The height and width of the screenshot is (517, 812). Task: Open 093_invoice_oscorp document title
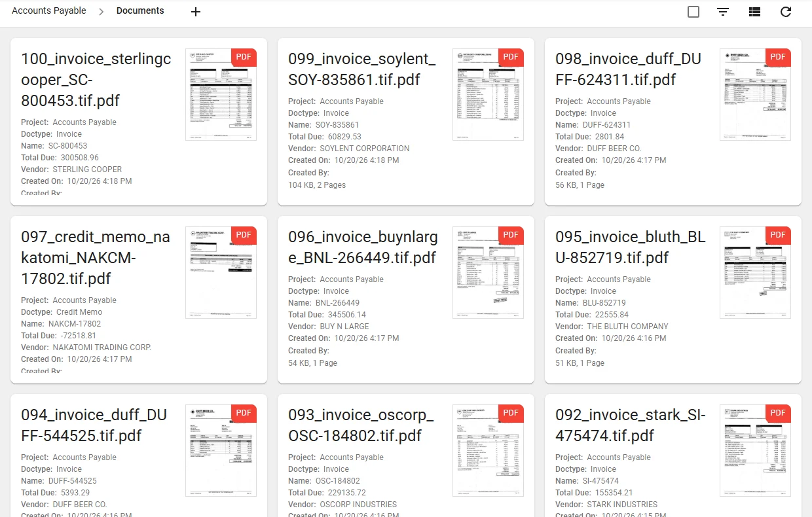pyautogui.click(x=361, y=425)
